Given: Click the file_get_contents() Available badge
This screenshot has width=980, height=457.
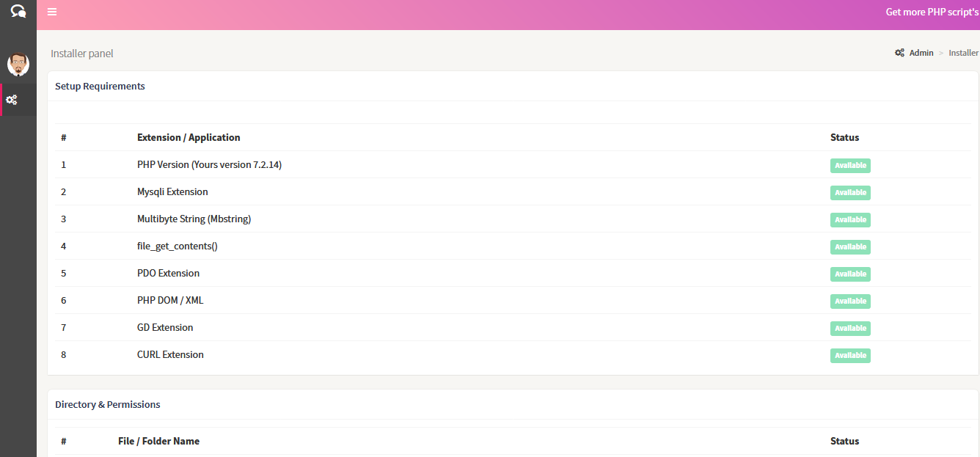Looking at the screenshot, I should 850,247.
